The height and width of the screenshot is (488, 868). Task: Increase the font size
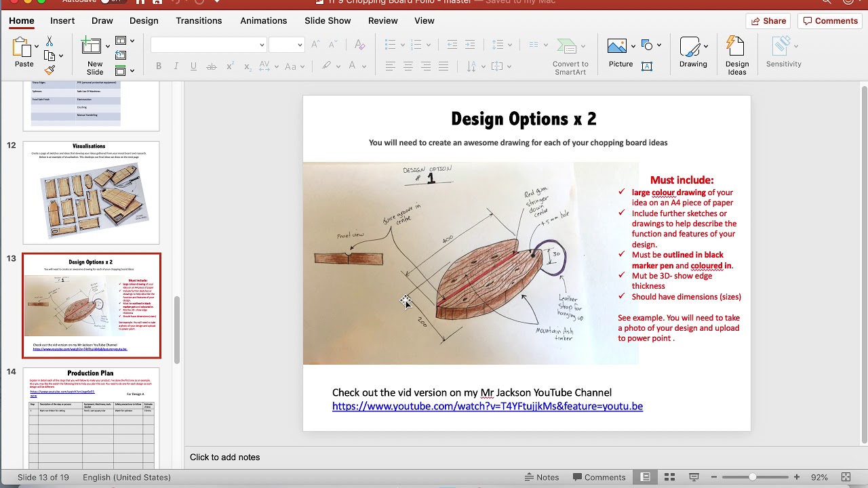(315, 45)
